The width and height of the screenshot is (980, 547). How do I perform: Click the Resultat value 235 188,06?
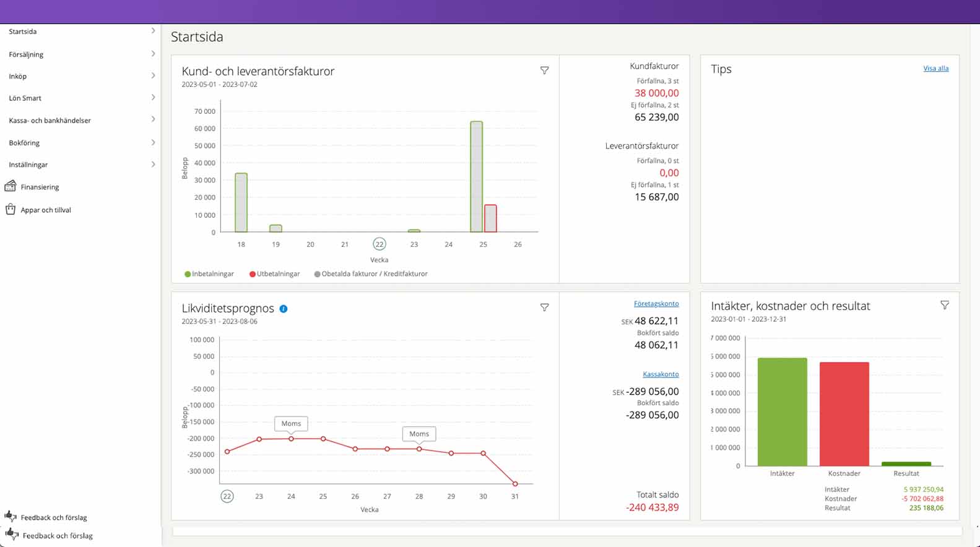pyautogui.click(x=926, y=508)
